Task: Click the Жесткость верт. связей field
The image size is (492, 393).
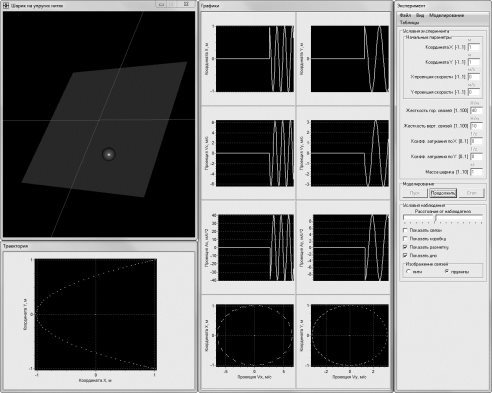Action: (476, 126)
